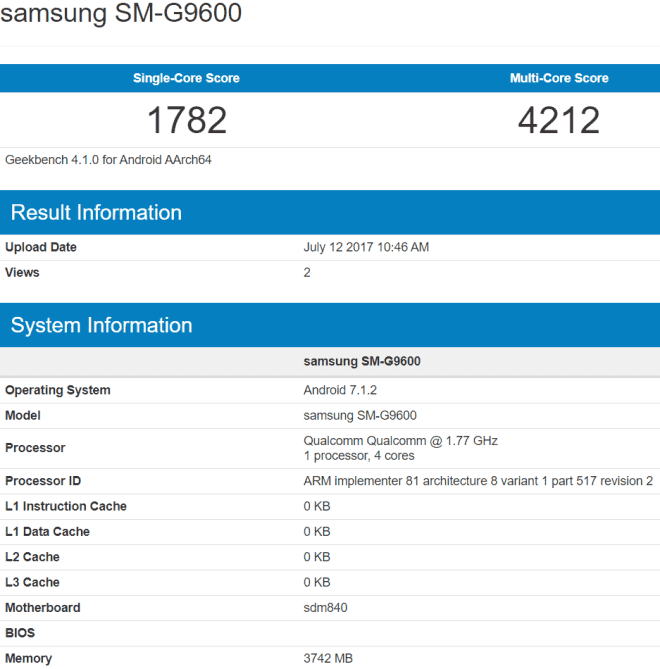Click the Geekbench 4.1.0 for Android text
The height and width of the screenshot is (669, 660).
click(x=108, y=160)
